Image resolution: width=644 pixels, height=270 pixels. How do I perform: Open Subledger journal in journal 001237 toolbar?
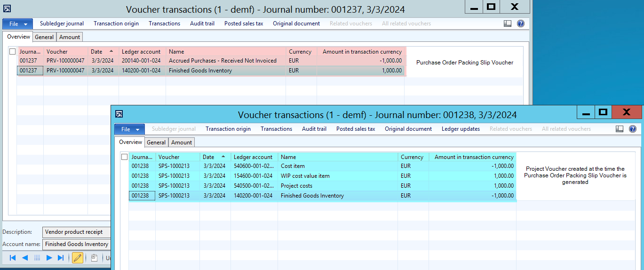[x=62, y=24]
